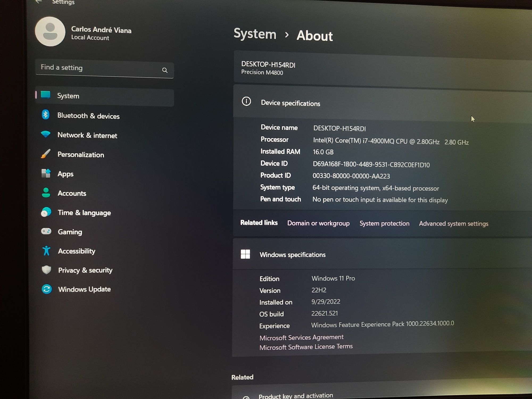
Task: Click the Time & language globe icon
Action: [46, 212]
